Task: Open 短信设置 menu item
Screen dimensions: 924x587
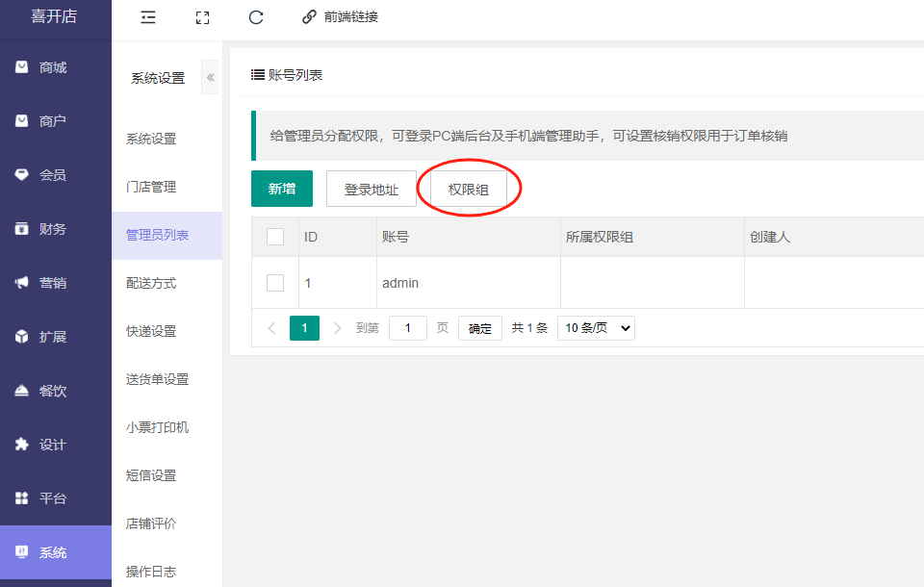Action: (x=151, y=475)
